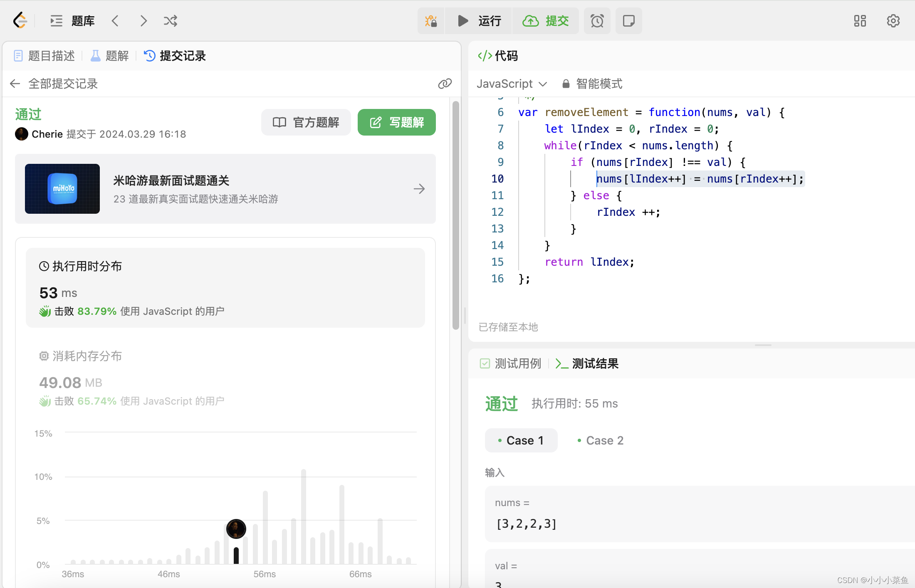Open the settings gear icon
The width and height of the screenshot is (915, 588).
click(x=893, y=21)
